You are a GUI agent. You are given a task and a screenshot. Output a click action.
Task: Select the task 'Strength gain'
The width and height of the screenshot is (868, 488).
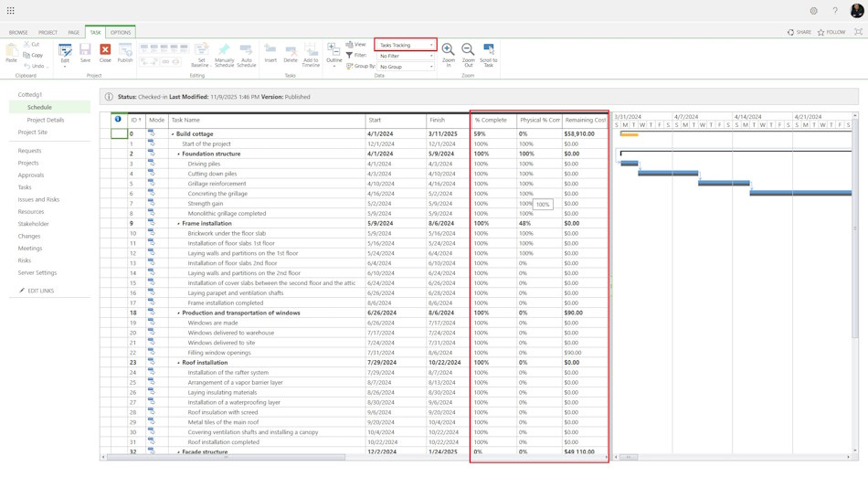click(206, 204)
